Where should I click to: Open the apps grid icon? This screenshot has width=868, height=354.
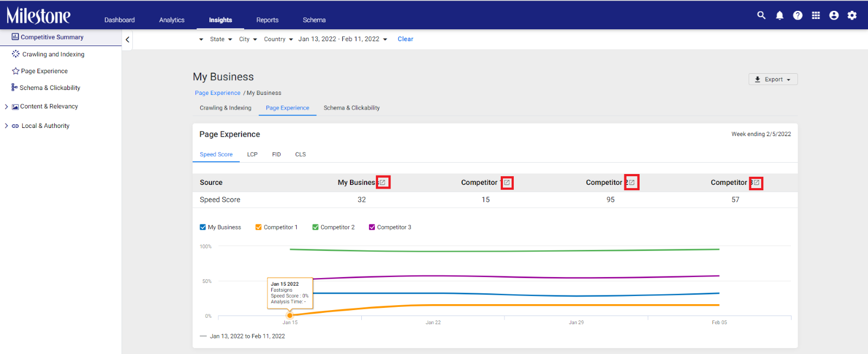816,15
